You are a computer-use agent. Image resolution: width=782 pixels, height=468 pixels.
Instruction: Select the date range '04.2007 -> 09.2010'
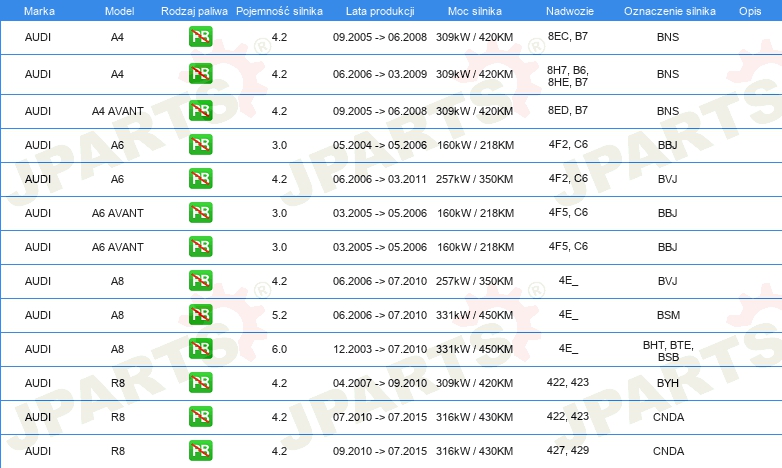(x=380, y=383)
